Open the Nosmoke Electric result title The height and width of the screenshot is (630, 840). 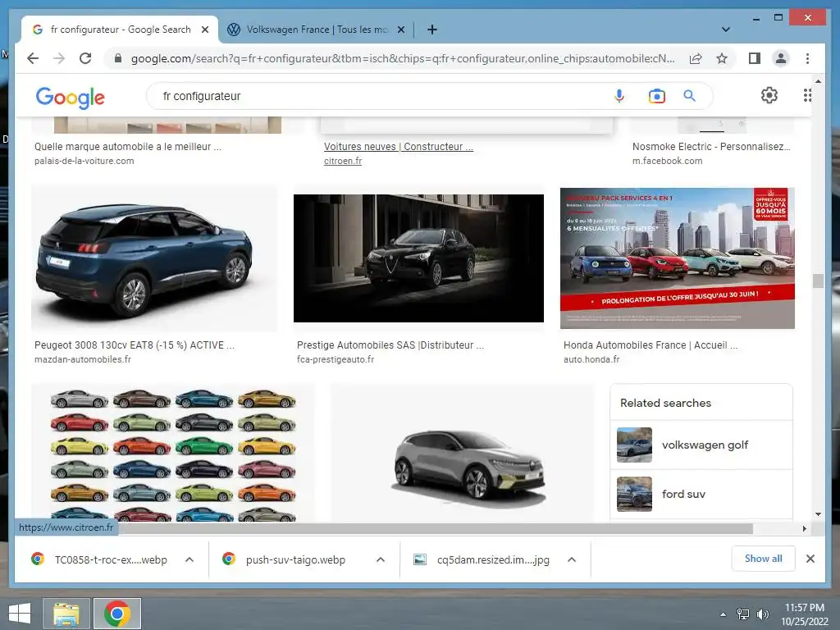click(711, 146)
